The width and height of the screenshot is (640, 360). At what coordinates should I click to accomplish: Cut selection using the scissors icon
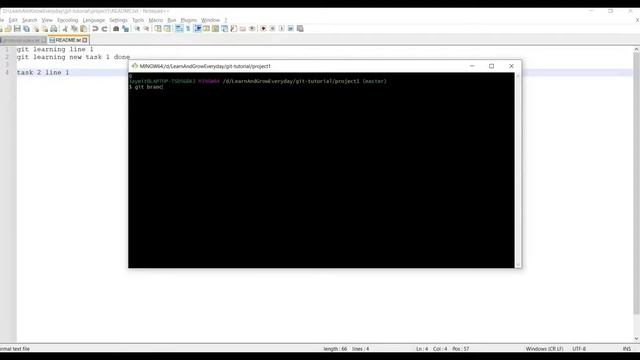65,29
